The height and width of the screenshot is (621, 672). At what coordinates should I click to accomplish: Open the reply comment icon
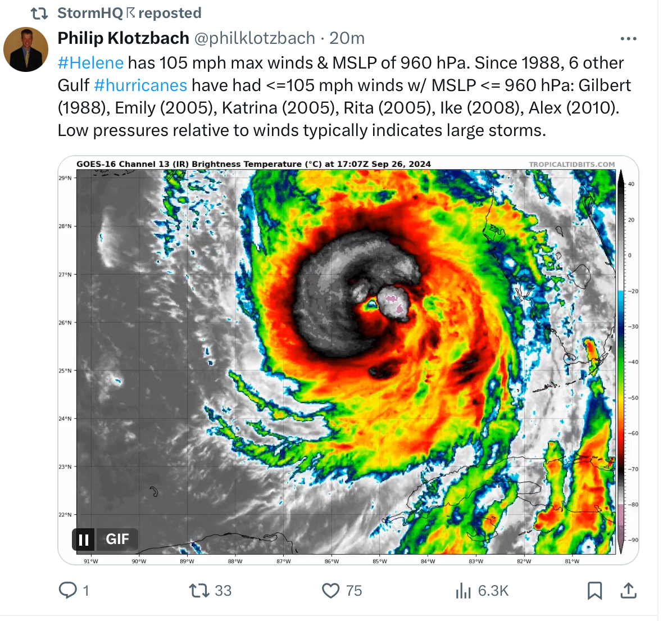[x=68, y=590]
